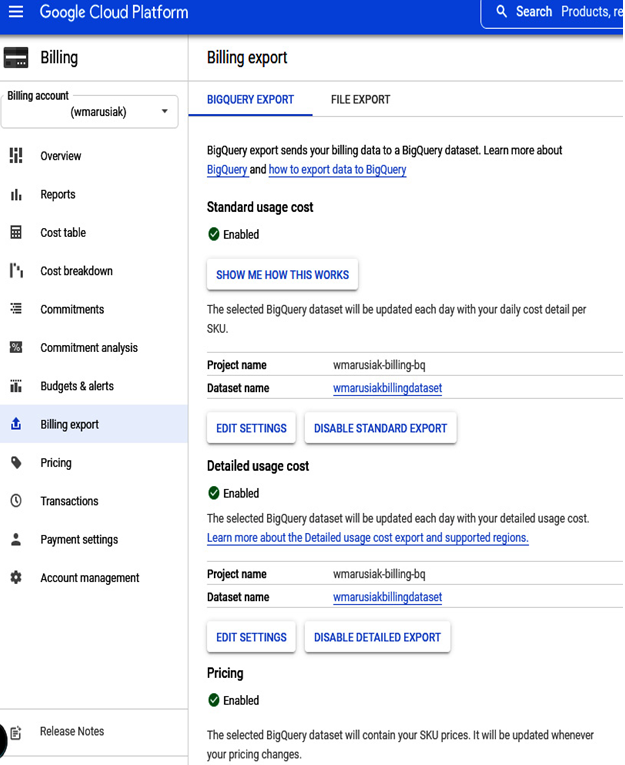This screenshot has width=625, height=765.
Task: Open Commitments from the sidebar
Action: [x=94, y=309]
